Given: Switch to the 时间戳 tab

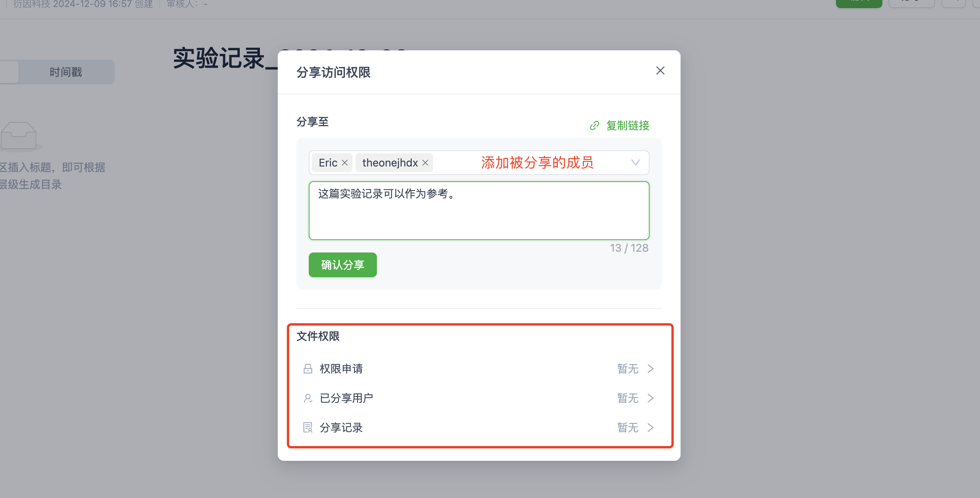Looking at the screenshot, I should coord(65,72).
